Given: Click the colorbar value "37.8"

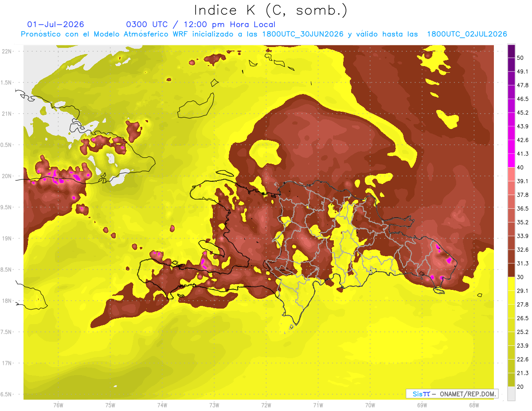Looking at the screenshot, I should point(522,195).
